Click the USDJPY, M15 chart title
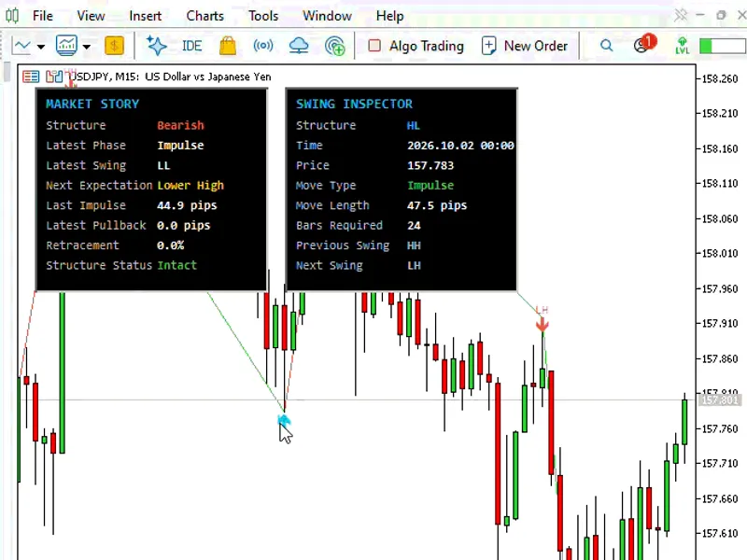Image resolution: width=747 pixels, height=560 pixels. (170, 77)
